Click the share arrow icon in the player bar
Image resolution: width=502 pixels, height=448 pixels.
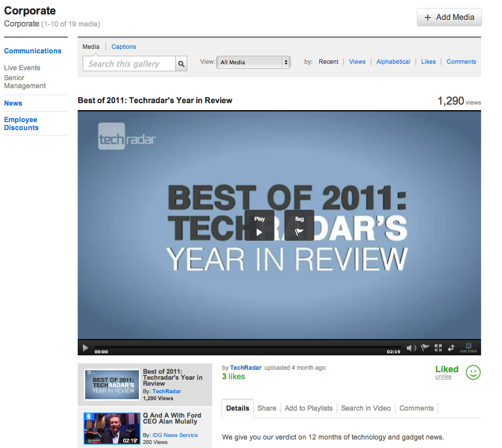(451, 348)
